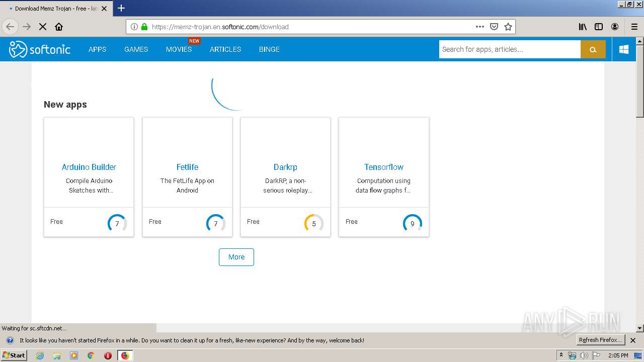Launch Chrome from the taskbar
This screenshot has width=644, height=362.
point(91,355)
